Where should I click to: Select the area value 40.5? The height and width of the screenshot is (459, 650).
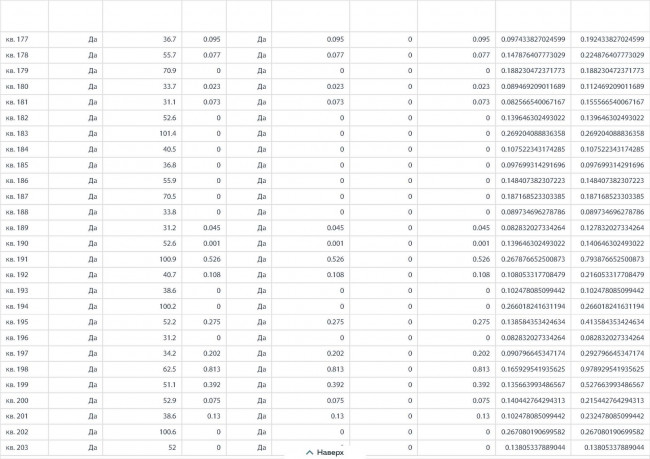click(x=170, y=149)
